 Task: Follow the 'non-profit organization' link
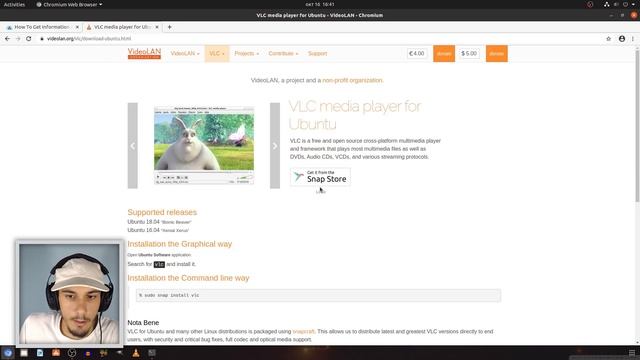click(x=352, y=80)
